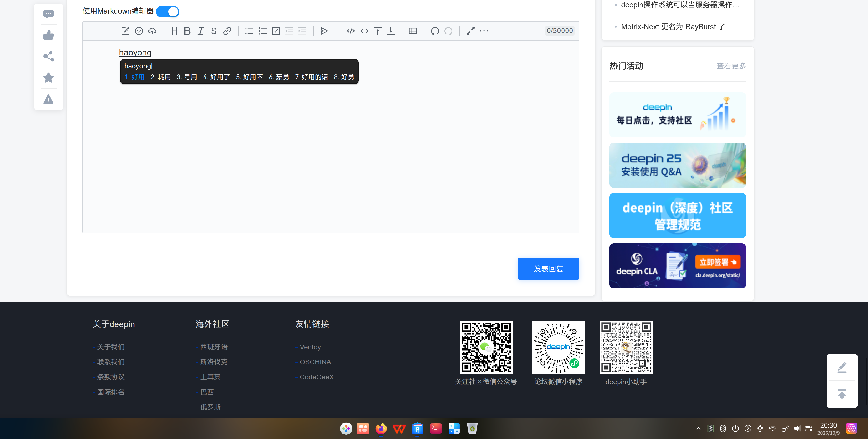Screen dimensions: 868x439
Task: Open 每日点击，支持社区 banner
Action: click(678, 115)
